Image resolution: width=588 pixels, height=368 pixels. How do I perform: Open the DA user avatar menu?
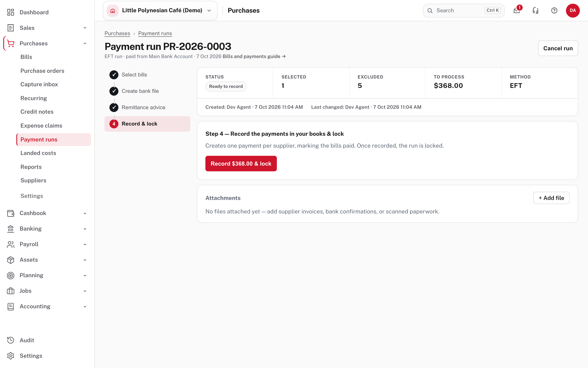click(573, 10)
